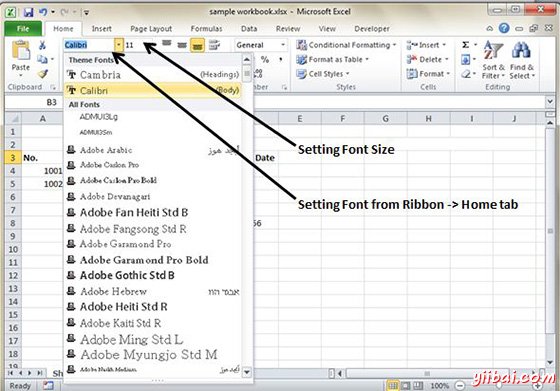Image resolution: width=560 pixels, height=391 pixels.
Task: Select Adobe Ming Std L font
Action: (x=153, y=339)
